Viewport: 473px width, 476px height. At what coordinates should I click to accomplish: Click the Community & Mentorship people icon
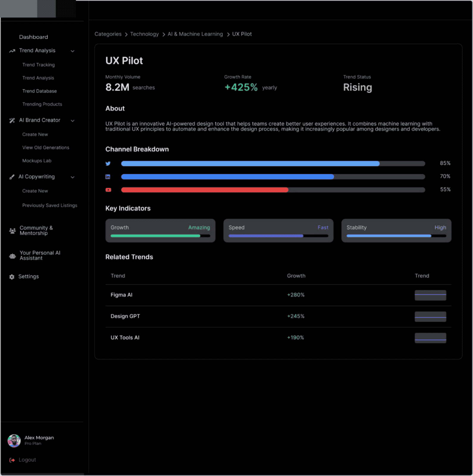12,231
